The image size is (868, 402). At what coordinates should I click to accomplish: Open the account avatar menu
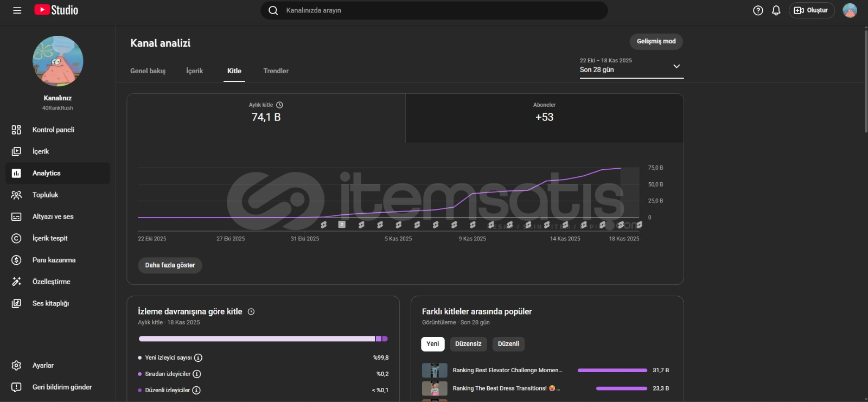click(850, 10)
